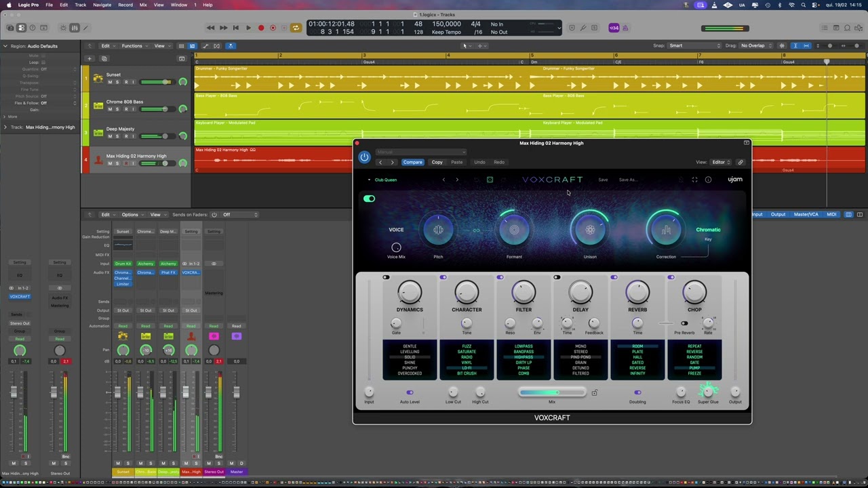Open the Drag No Overlap dropdown
The image size is (868, 488).
756,45
